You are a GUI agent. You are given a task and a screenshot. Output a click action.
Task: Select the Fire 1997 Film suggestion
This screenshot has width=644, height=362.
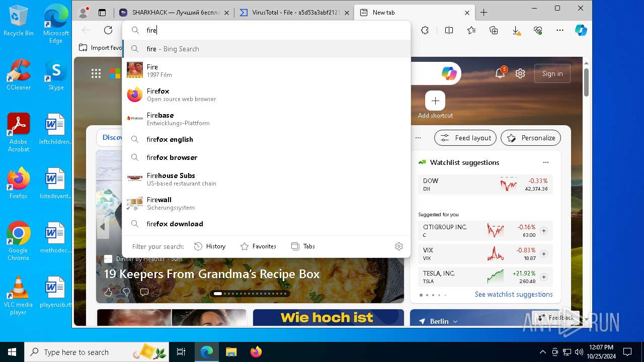[x=267, y=70]
